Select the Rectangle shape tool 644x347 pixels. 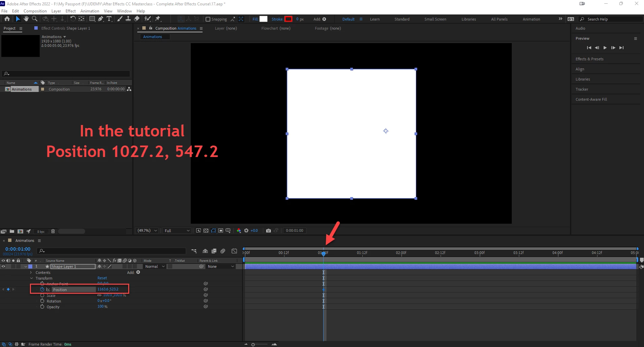92,19
